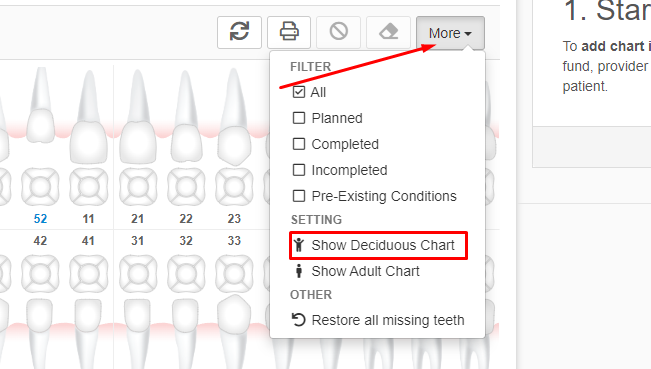Check the Incompleted filter checkbox
This screenshot has width=651, height=369.
(x=299, y=170)
